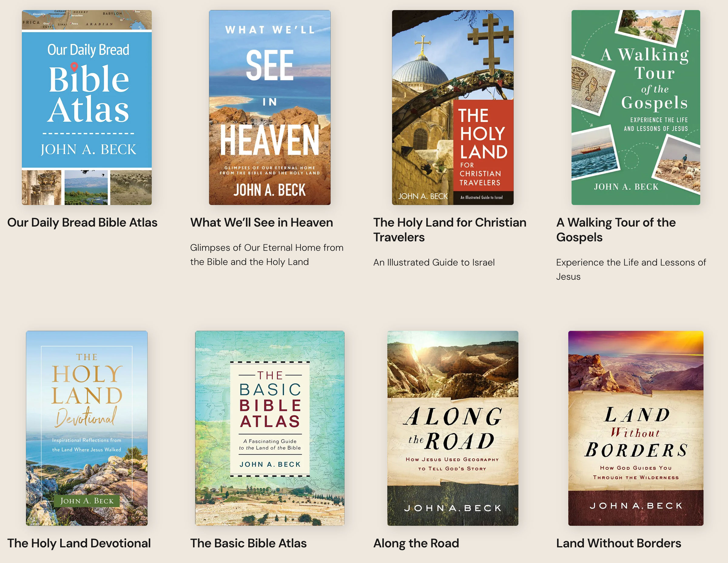Screen dimensions: 728x563
Task: Open The Holy Land for Christian Travelers title link
Action: [450, 230]
